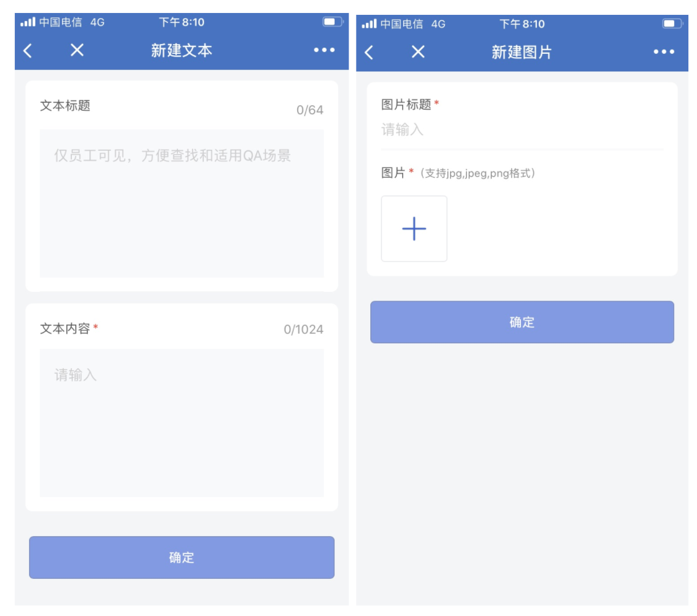Tap battery icon in left status bar
The width and height of the screenshot is (697, 616).
tap(332, 22)
